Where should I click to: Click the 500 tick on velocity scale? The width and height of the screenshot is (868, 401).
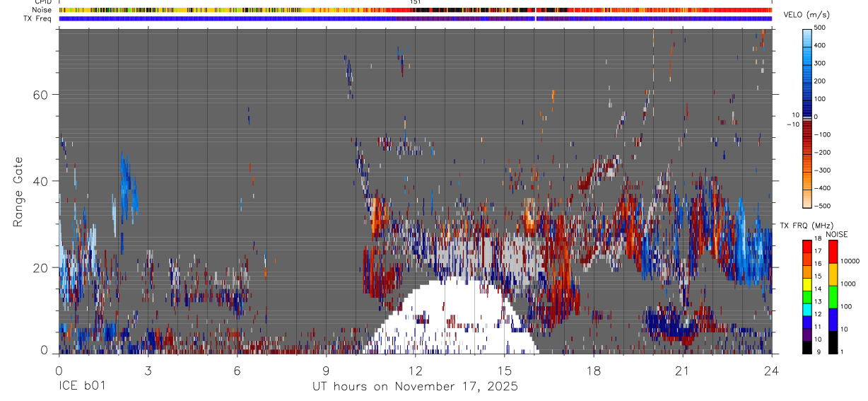click(820, 28)
